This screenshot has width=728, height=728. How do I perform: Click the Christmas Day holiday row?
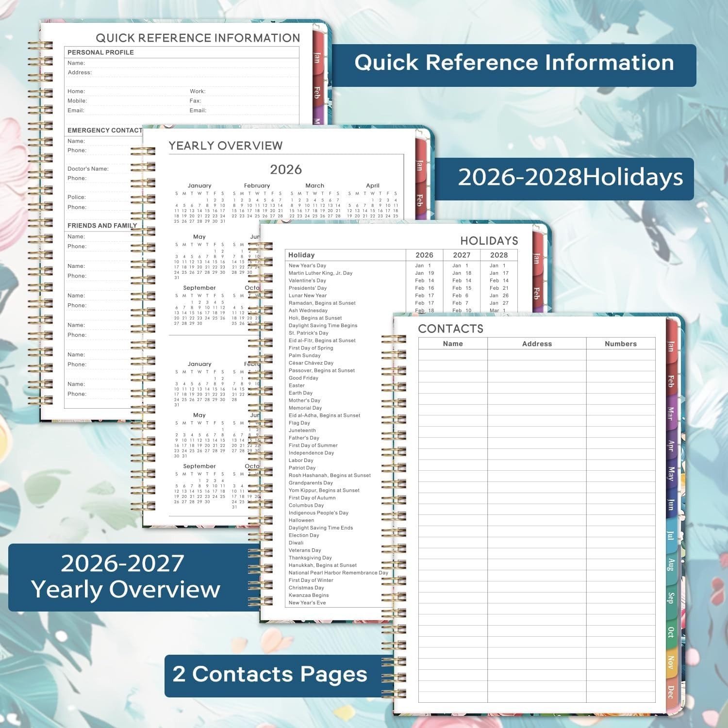pyautogui.click(x=339, y=588)
